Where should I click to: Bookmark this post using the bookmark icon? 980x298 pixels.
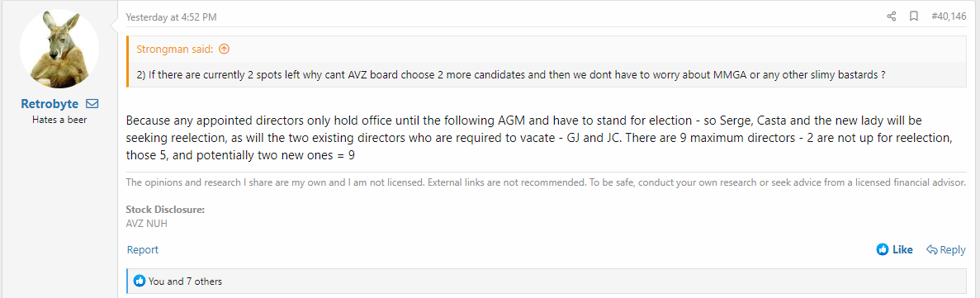coord(913,17)
